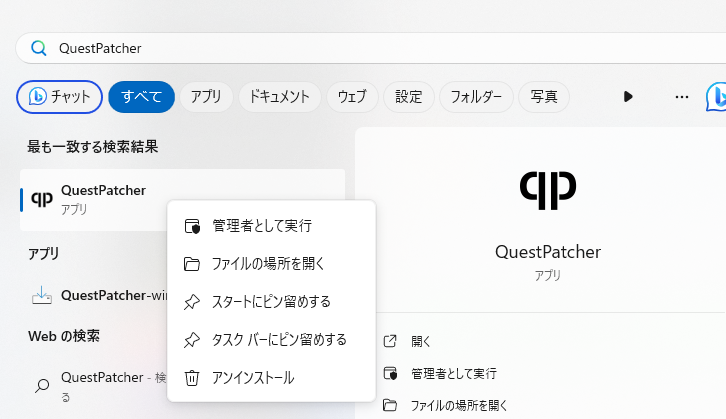Switch to the ドキュメント filter tab
The height and width of the screenshot is (419, 726).
(x=279, y=97)
